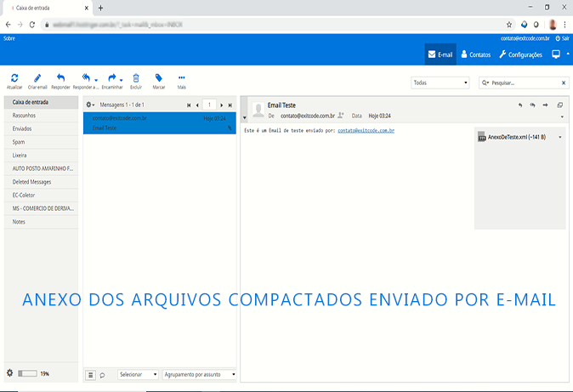
Task: Add sender to contacts icon
Action: 341,116
